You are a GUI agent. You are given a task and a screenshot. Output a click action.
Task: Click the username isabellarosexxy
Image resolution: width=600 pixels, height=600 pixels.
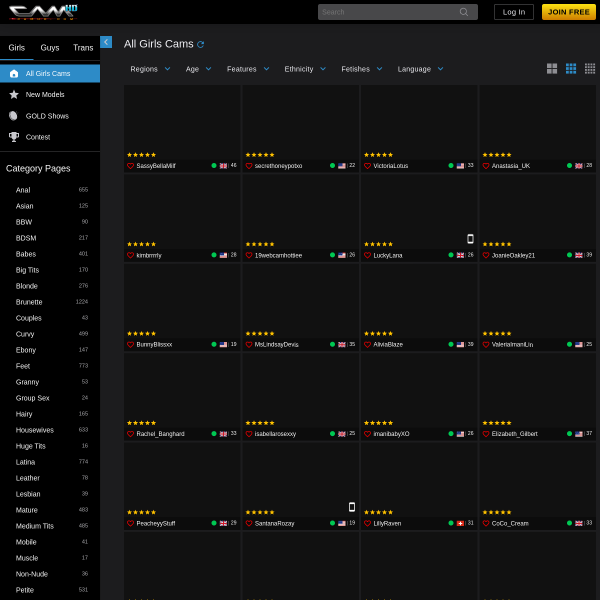pos(275,434)
